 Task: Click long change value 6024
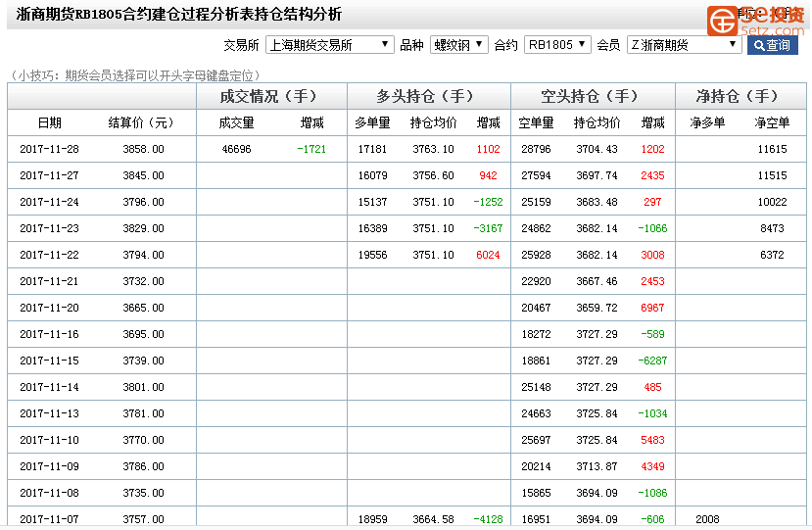(488, 255)
